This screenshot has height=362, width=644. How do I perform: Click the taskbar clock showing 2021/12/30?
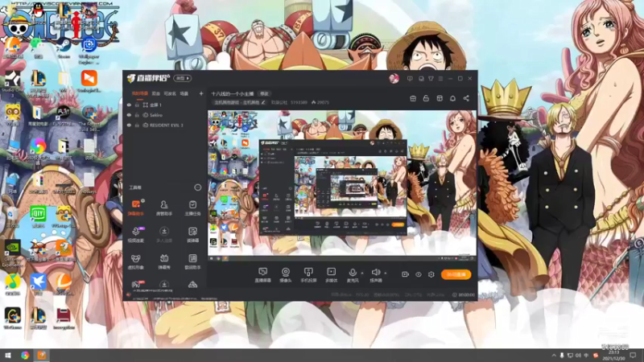click(613, 356)
